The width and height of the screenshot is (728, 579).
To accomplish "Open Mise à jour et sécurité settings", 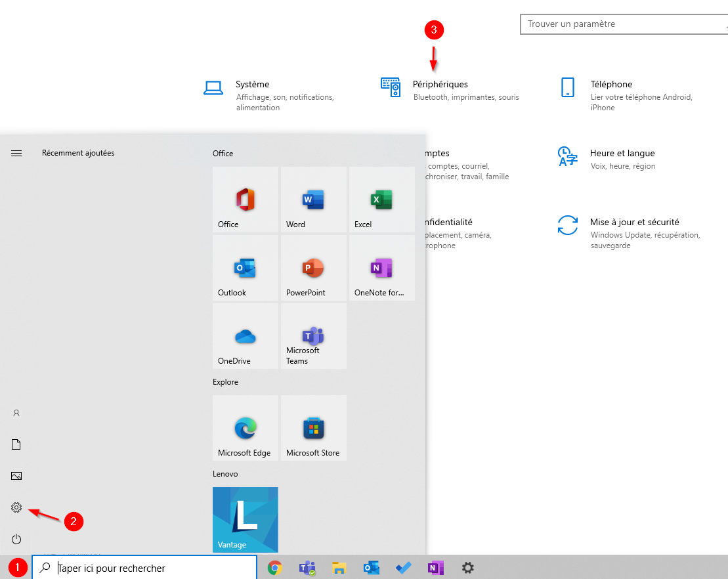I will [x=630, y=233].
